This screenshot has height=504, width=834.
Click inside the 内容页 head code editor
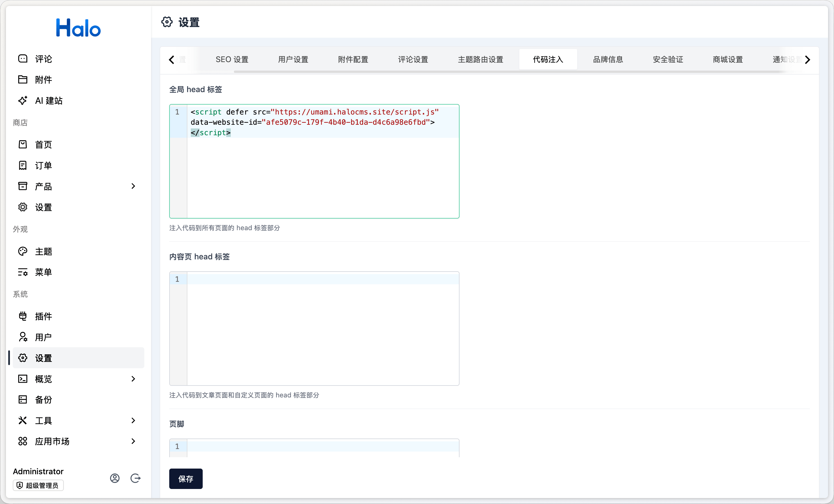pos(323,328)
